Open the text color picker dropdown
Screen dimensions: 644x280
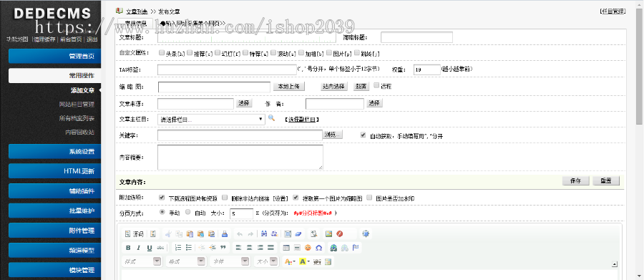coord(290,261)
